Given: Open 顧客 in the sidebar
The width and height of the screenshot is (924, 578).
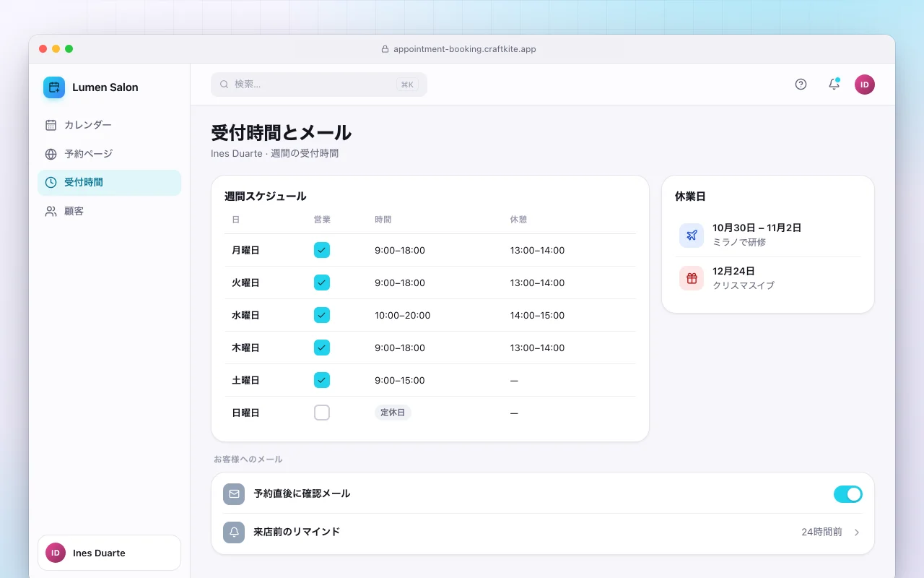Looking at the screenshot, I should (109, 212).
